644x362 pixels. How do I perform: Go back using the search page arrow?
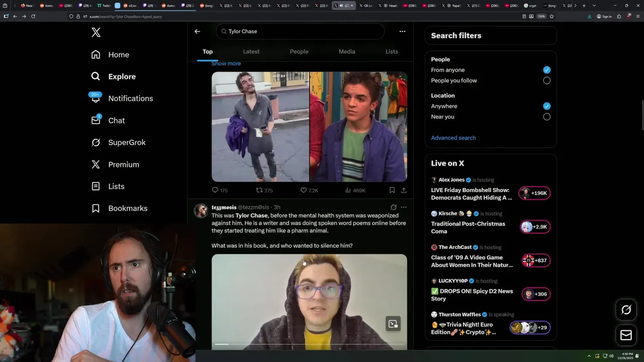pyautogui.click(x=197, y=31)
